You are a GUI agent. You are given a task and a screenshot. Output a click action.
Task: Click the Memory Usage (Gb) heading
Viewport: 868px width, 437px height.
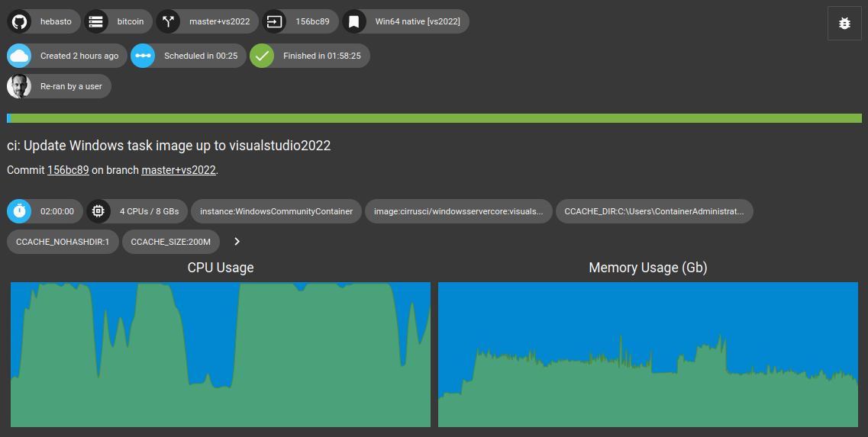point(648,268)
